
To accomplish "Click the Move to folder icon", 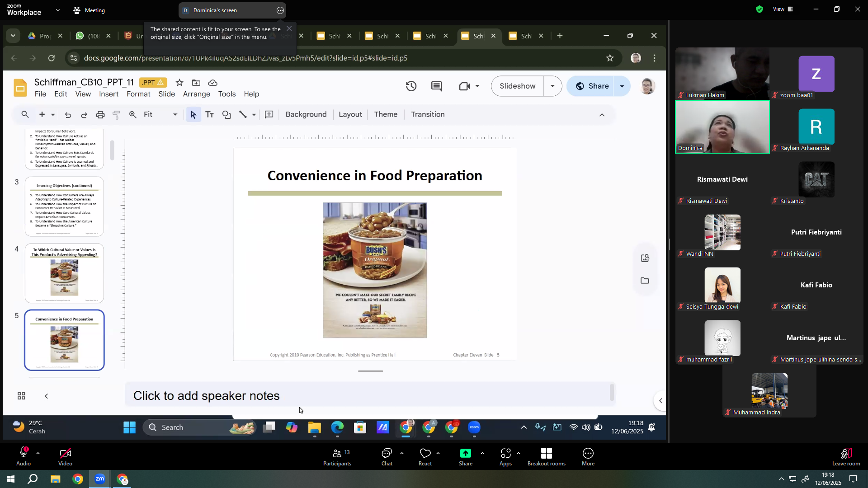I will [196, 83].
